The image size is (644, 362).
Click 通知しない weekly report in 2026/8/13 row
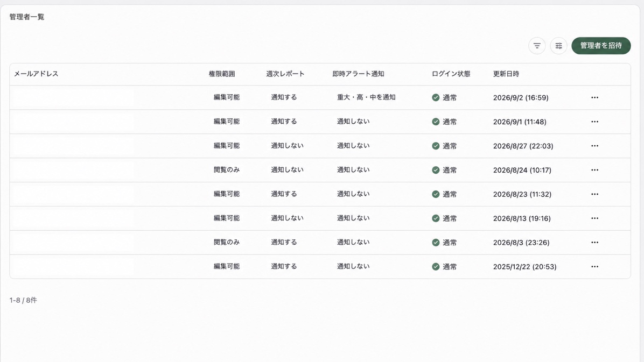(x=287, y=218)
